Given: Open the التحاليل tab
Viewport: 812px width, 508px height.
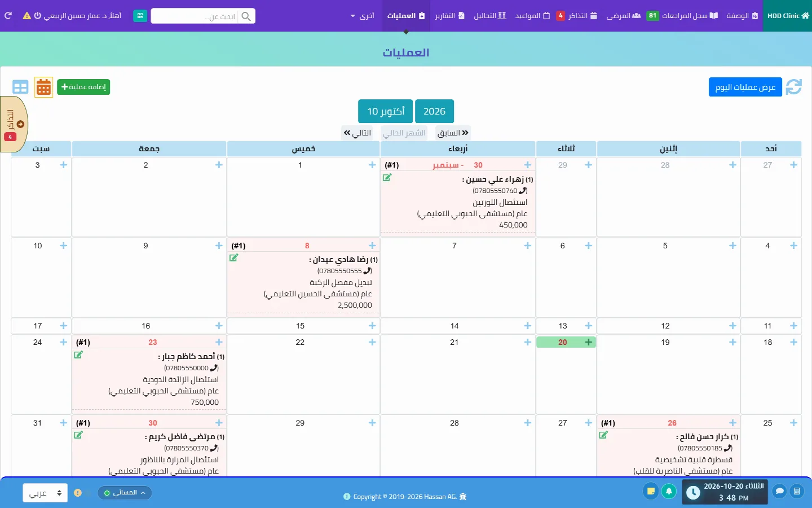Looking at the screenshot, I should [x=490, y=16].
